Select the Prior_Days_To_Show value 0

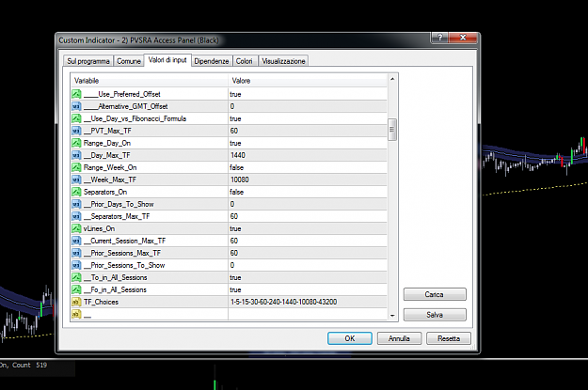click(x=232, y=204)
